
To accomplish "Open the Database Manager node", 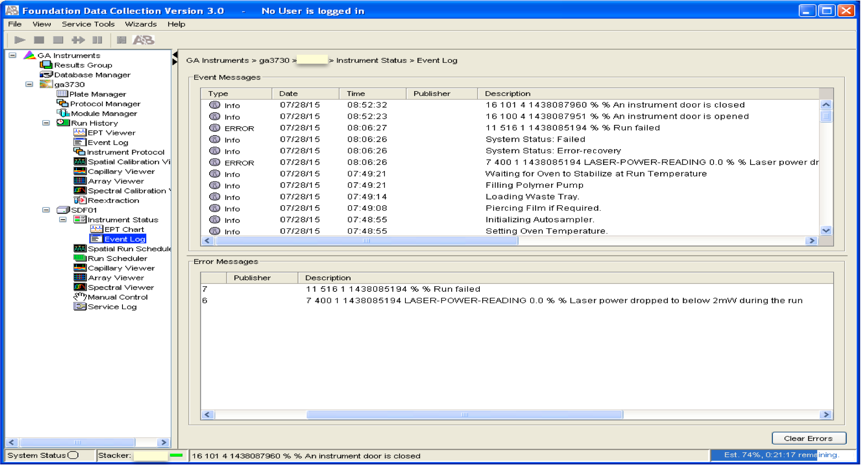I will point(91,75).
